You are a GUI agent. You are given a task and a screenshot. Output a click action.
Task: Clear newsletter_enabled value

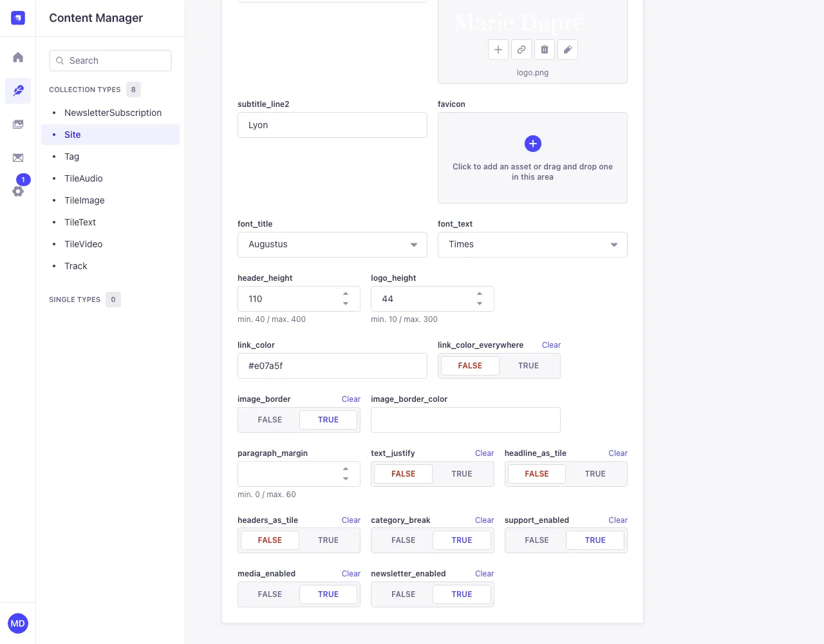pos(485,574)
